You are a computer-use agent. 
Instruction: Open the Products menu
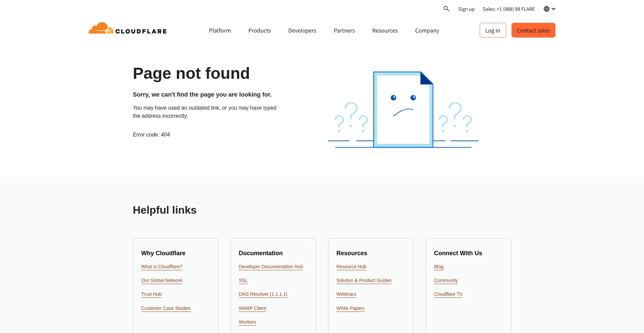(260, 31)
